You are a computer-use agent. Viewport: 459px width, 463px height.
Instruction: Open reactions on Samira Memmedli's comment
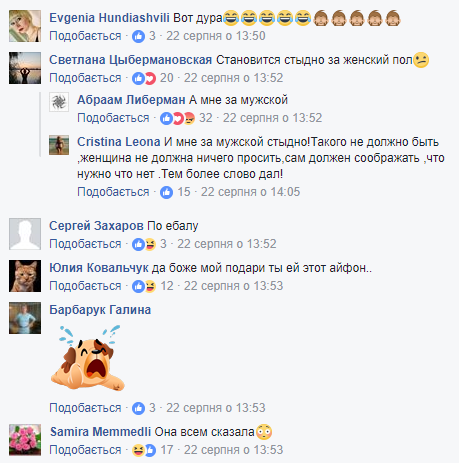pos(144,450)
